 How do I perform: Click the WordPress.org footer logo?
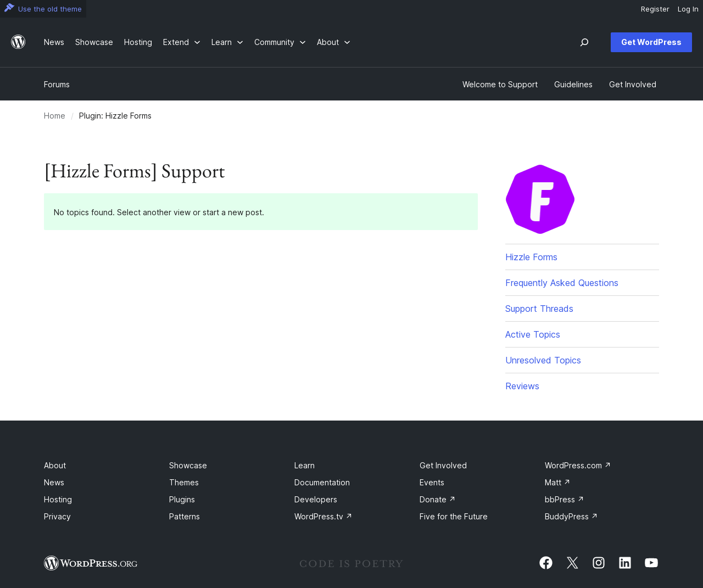(x=91, y=563)
